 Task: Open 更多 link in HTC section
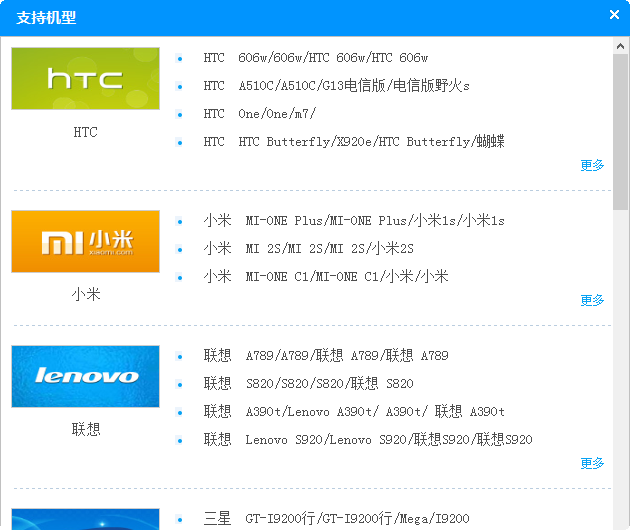(x=592, y=165)
